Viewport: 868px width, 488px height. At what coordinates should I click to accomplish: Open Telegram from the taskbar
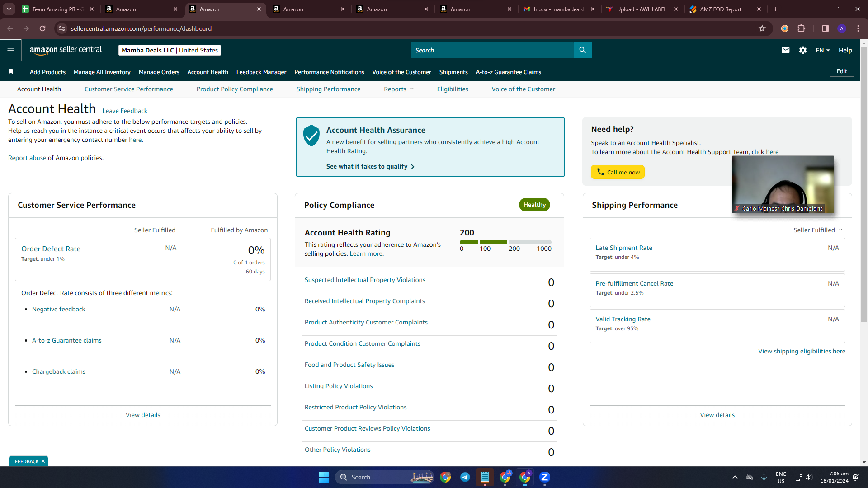click(x=465, y=477)
